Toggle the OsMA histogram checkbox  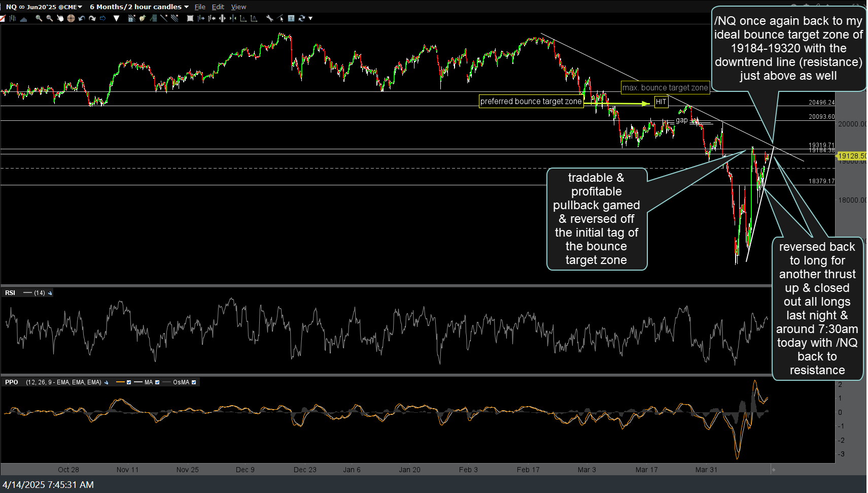tap(194, 382)
